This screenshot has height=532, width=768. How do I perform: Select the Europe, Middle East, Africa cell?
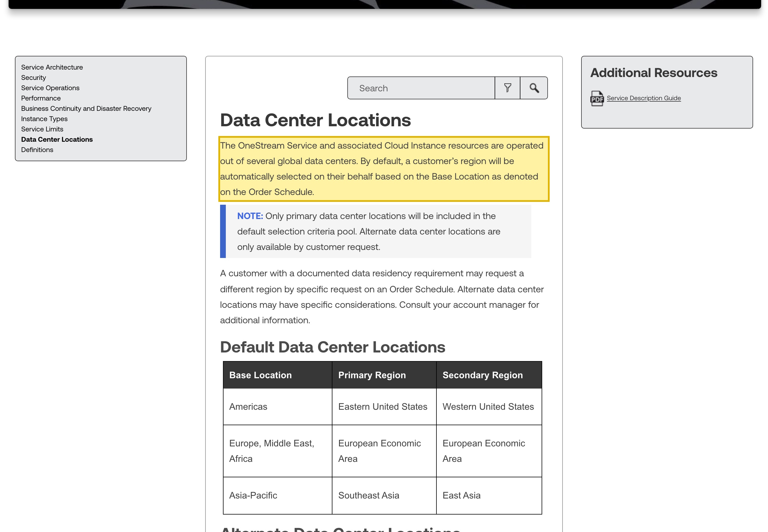click(278, 451)
